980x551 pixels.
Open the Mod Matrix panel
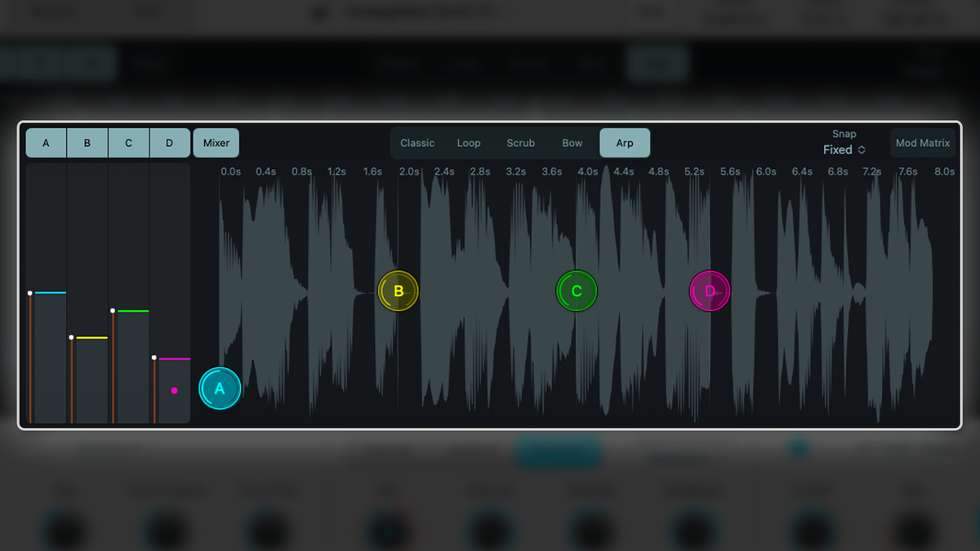tap(922, 142)
